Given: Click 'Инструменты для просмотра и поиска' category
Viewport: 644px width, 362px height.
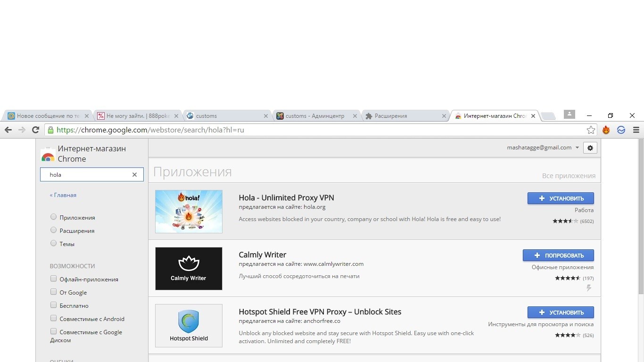Looking at the screenshot, I should click(x=541, y=324).
